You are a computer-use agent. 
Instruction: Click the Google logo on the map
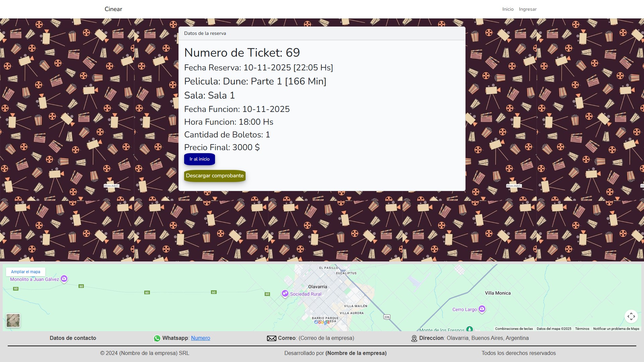(322, 322)
